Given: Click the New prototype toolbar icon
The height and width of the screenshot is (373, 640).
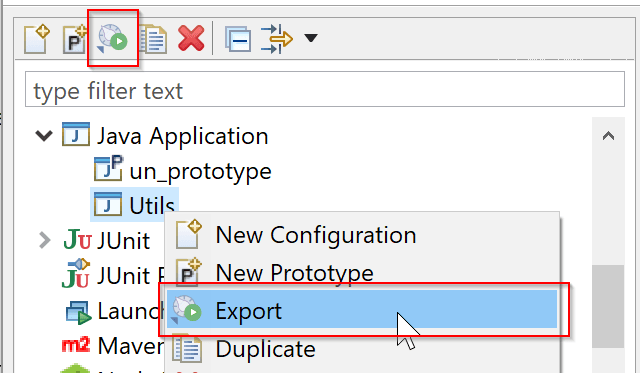Looking at the screenshot, I should pos(75,39).
